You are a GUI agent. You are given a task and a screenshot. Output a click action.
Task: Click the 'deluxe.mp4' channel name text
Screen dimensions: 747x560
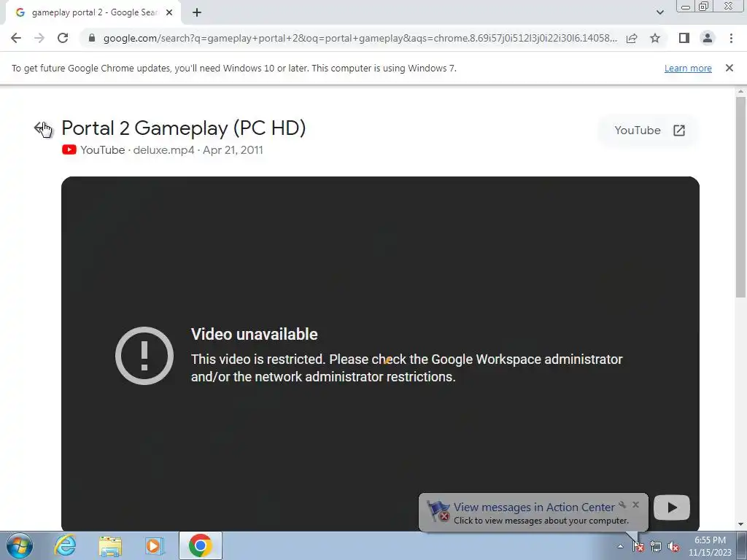tap(163, 150)
